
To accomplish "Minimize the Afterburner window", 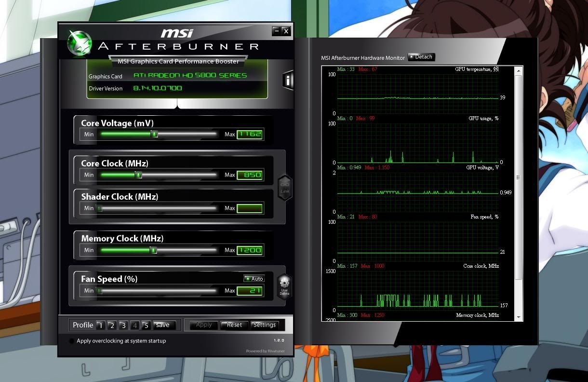I will click(276, 31).
